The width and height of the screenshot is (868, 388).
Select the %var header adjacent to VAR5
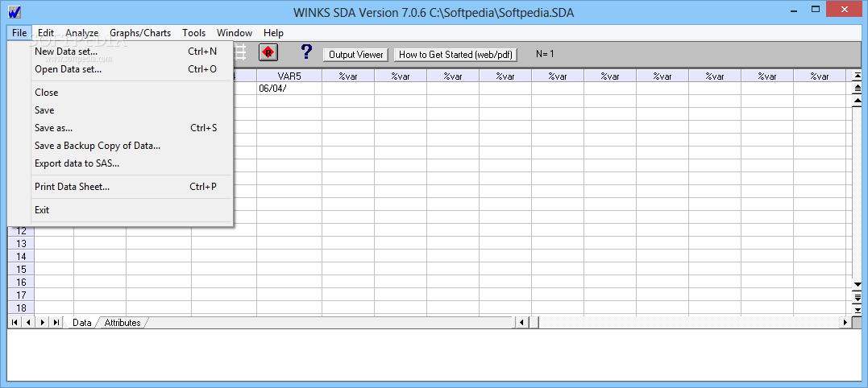(348, 76)
